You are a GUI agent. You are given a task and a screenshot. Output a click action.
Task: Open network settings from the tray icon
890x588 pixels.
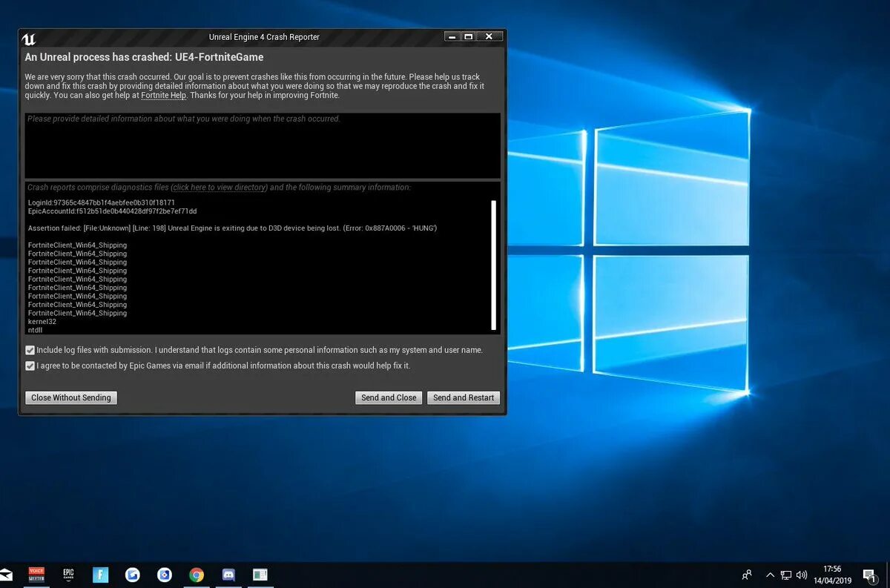[x=786, y=575]
